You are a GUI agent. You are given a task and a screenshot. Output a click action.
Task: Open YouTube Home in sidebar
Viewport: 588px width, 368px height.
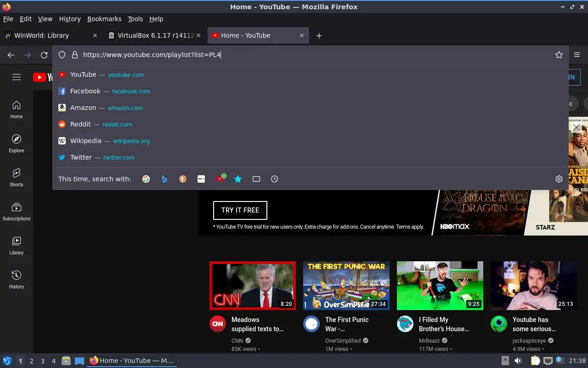(17, 109)
